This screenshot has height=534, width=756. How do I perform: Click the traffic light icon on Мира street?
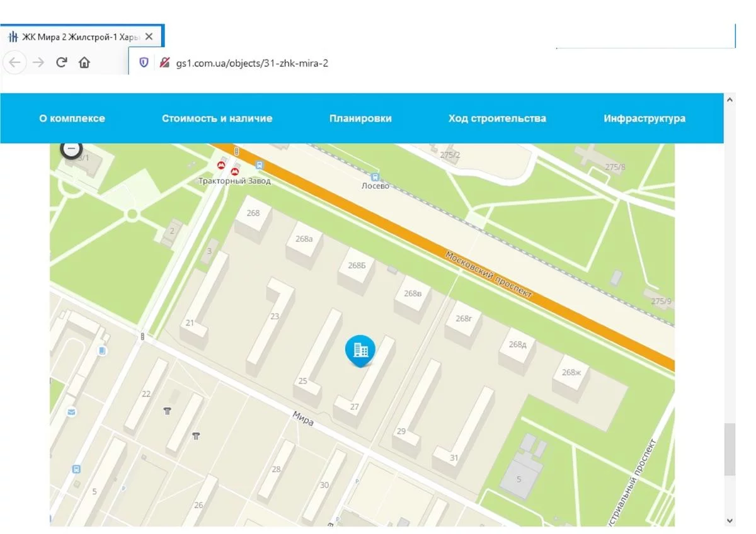pyautogui.click(x=143, y=337)
